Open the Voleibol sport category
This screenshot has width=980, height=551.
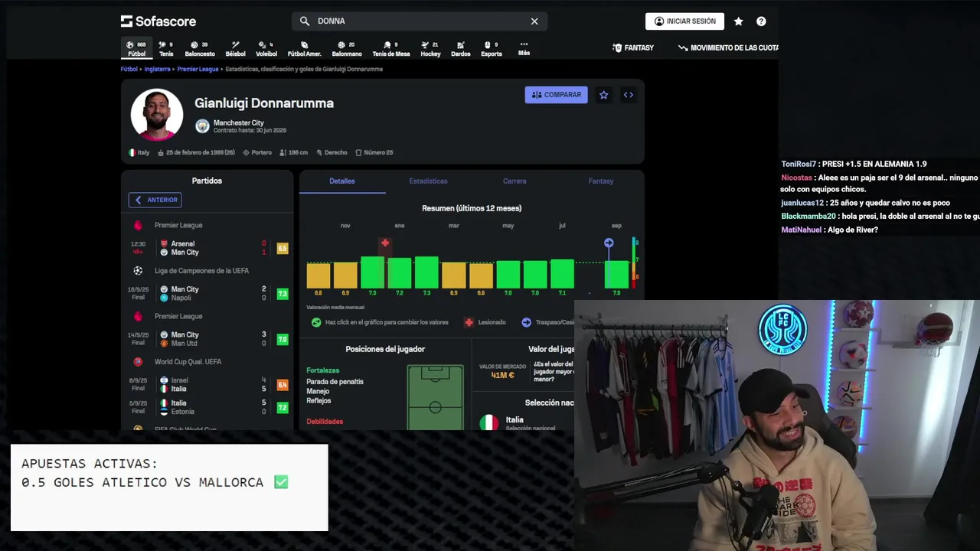point(266,49)
